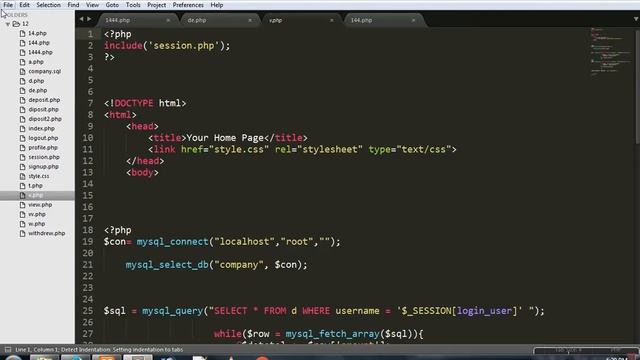Viewport: 640px width, 360px height.
Task: Click mysql_query on line 25
Action: (x=172, y=311)
